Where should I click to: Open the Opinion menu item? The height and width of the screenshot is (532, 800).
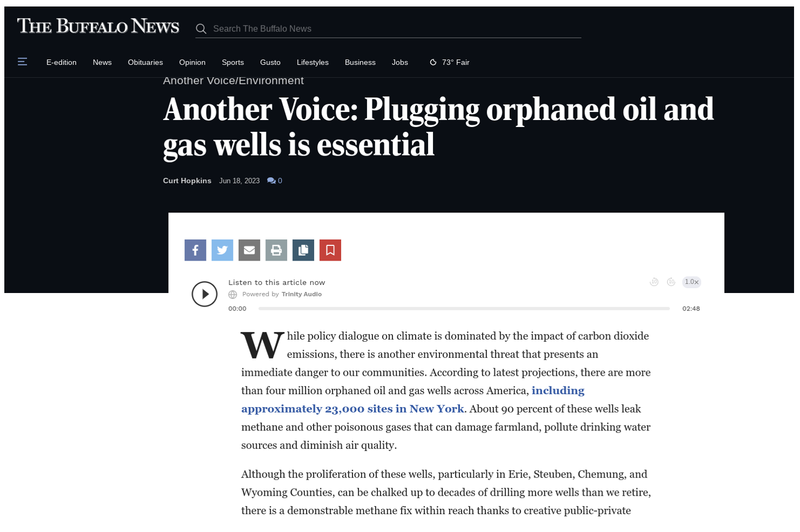(192, 62)
